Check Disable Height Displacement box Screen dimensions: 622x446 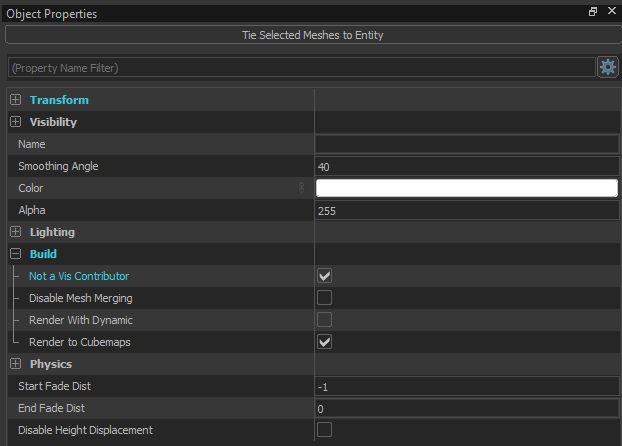tap(324, 430)
